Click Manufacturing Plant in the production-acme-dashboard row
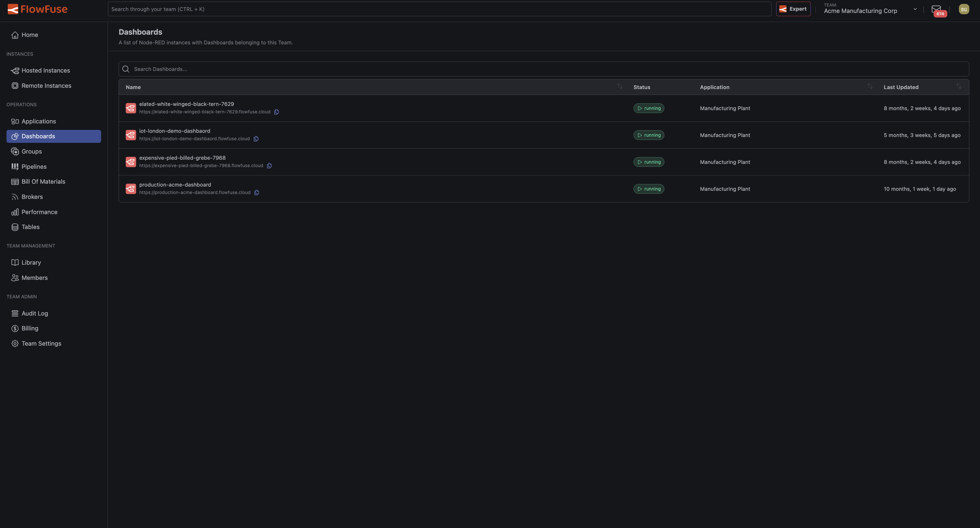The height and width of the screenshot is (528, 980). 725,189
